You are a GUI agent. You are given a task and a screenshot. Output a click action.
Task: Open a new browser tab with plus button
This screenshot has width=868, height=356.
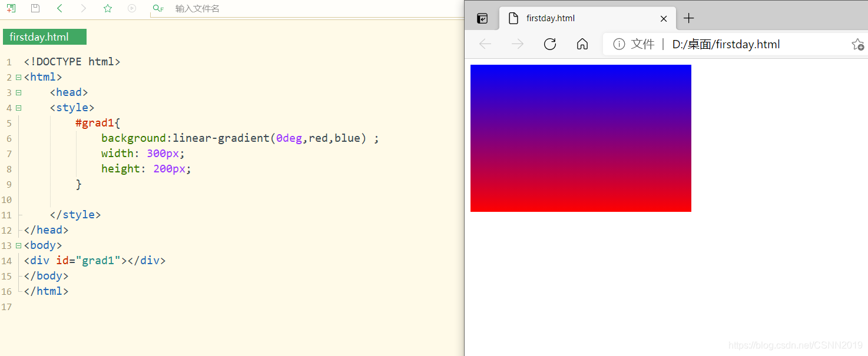(x=688, y=18)
